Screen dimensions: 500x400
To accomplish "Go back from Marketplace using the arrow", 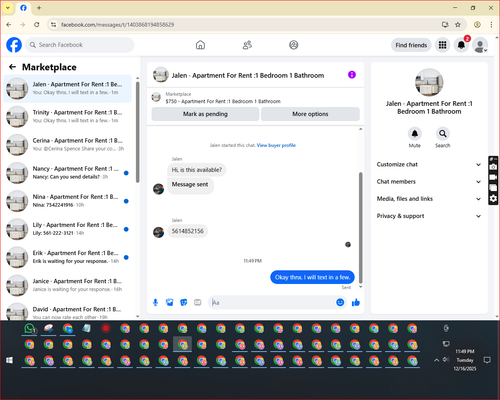I will tap(13, 67).
